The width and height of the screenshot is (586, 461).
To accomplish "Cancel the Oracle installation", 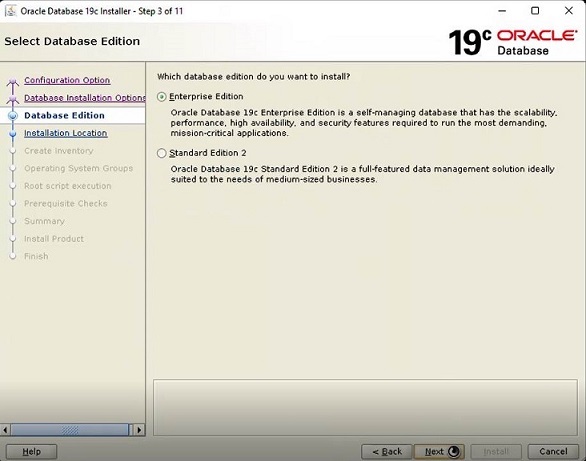I will click(553, 452).
